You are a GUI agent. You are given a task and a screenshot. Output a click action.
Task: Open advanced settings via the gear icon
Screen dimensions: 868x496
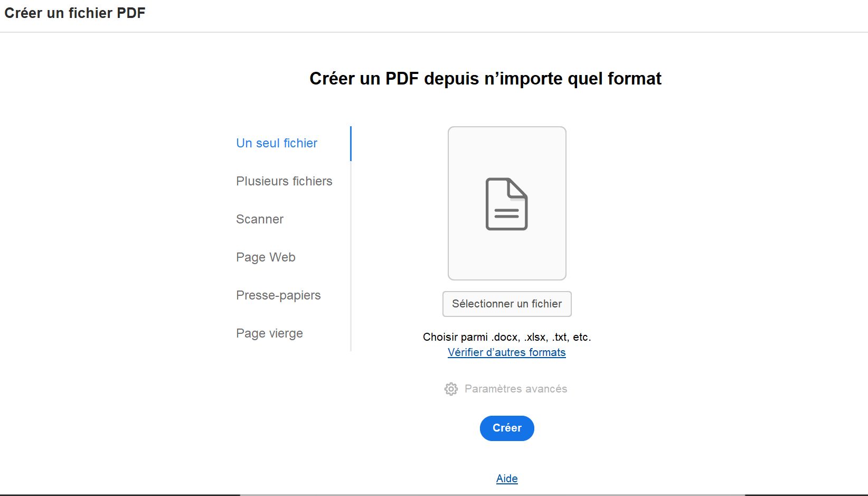[x=451, y=389]
